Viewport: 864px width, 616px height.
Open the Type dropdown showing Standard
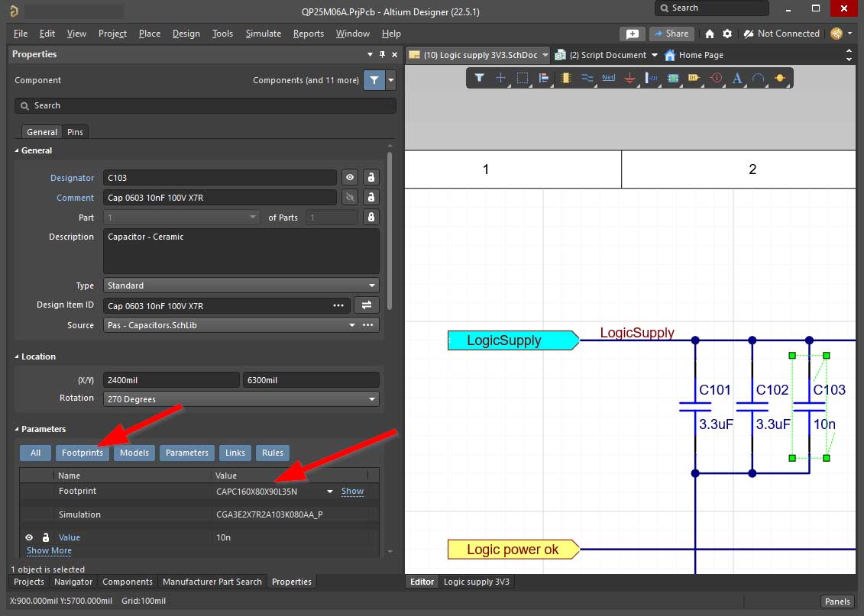click(x=241, y=285)
